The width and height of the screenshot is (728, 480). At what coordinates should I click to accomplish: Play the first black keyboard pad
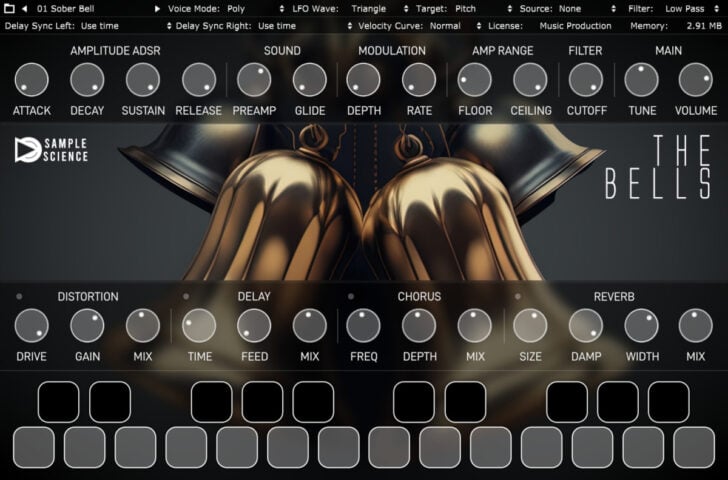pyautogui.click(x=58, y=402)
